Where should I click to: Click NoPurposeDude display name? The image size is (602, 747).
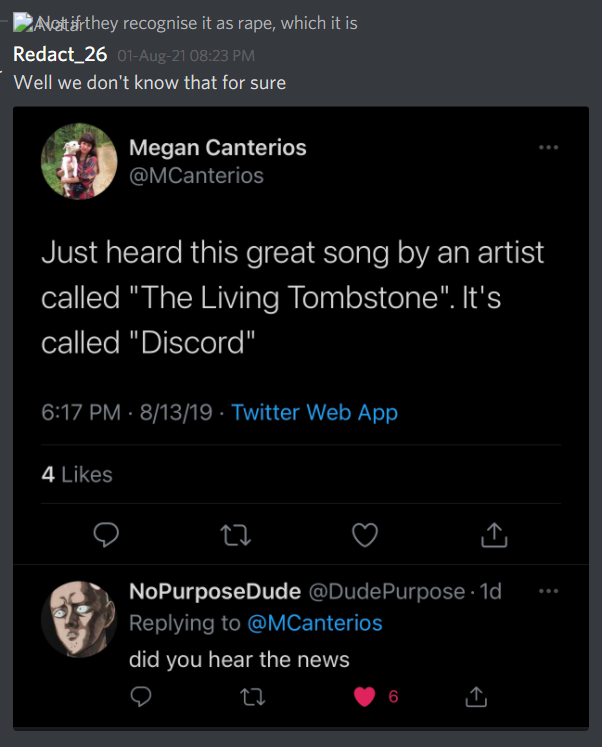[215, 591]
